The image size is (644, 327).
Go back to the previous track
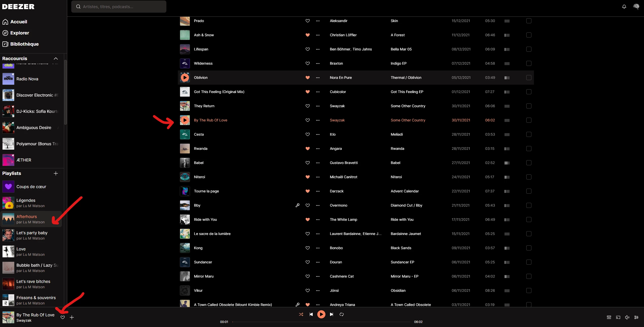tap(311, 314)
